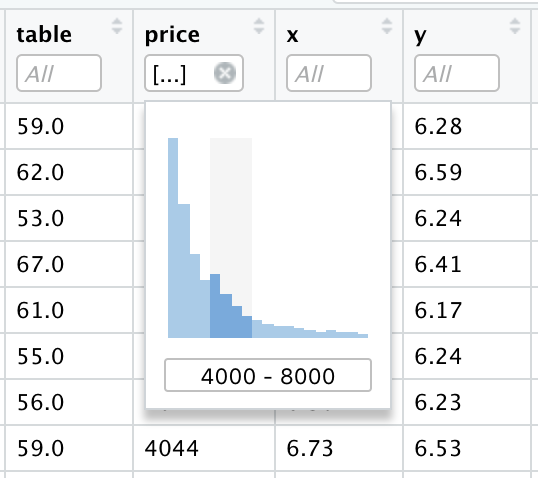The image size is (538, 478).
Task: Select the table cell showing 67.0
Action: pos(40,264)
